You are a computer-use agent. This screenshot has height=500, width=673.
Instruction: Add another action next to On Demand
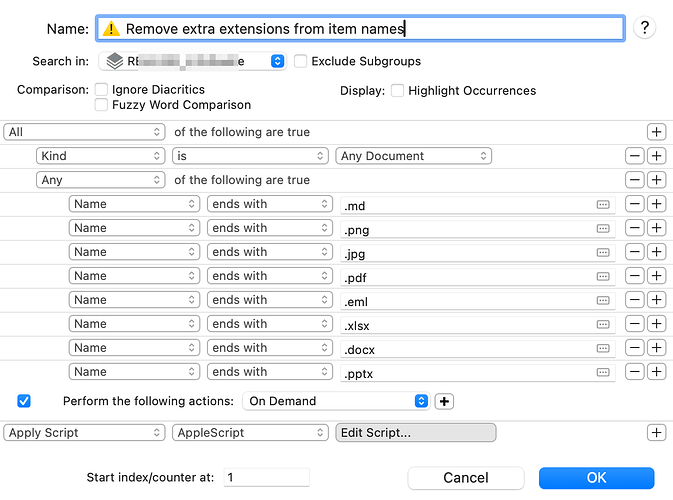point(443,401)
